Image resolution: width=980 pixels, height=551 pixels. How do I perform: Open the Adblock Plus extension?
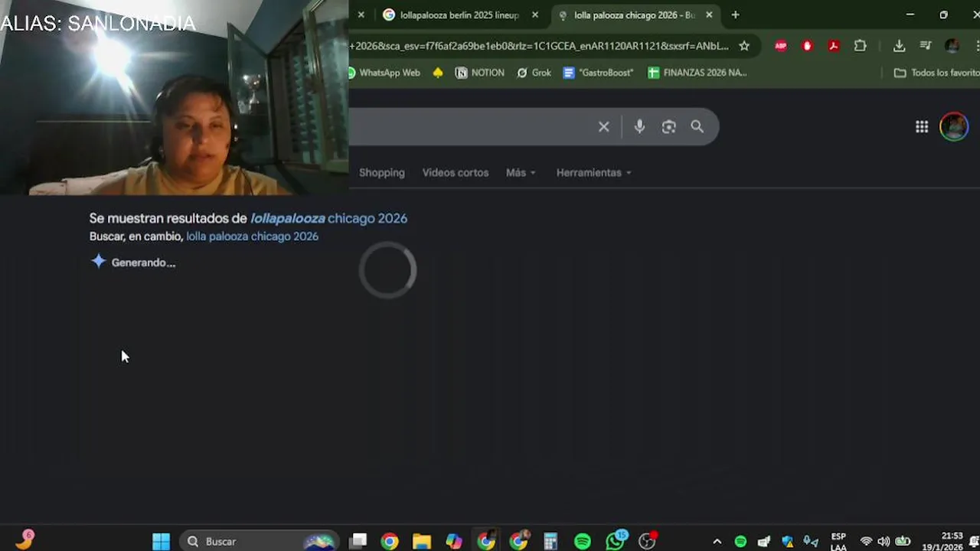781,46
